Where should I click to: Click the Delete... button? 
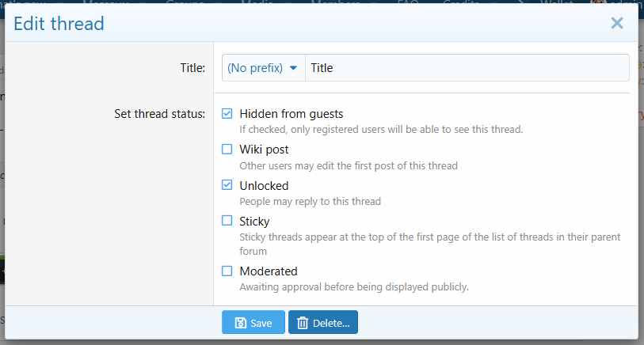323,323
